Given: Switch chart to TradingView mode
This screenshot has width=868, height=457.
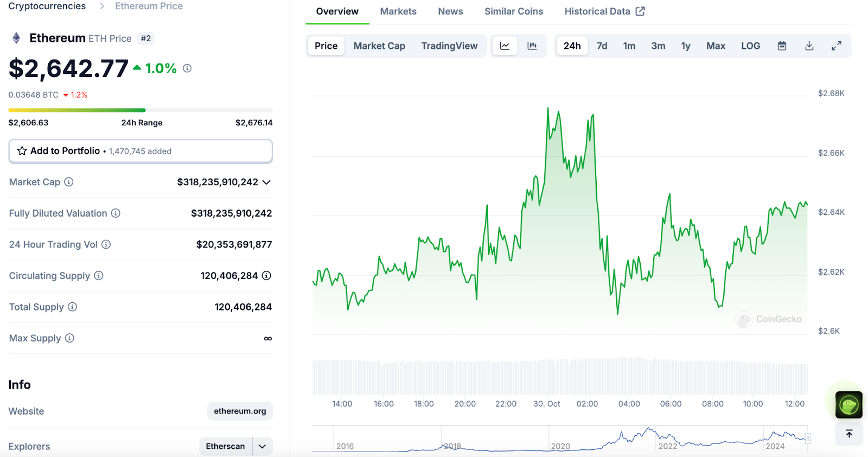Looking at the screenshot, I should 449,46.
